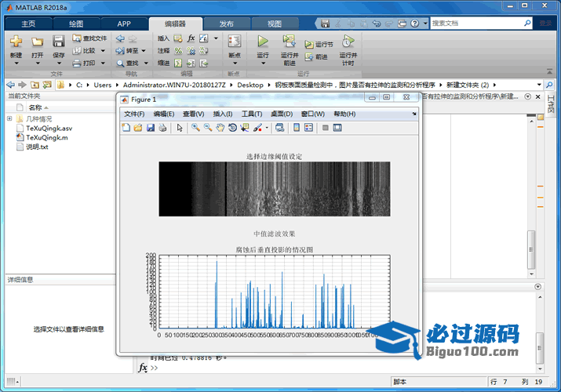
Task: Open Figure 1's 工具(T) menu
Action: [252, 114]
